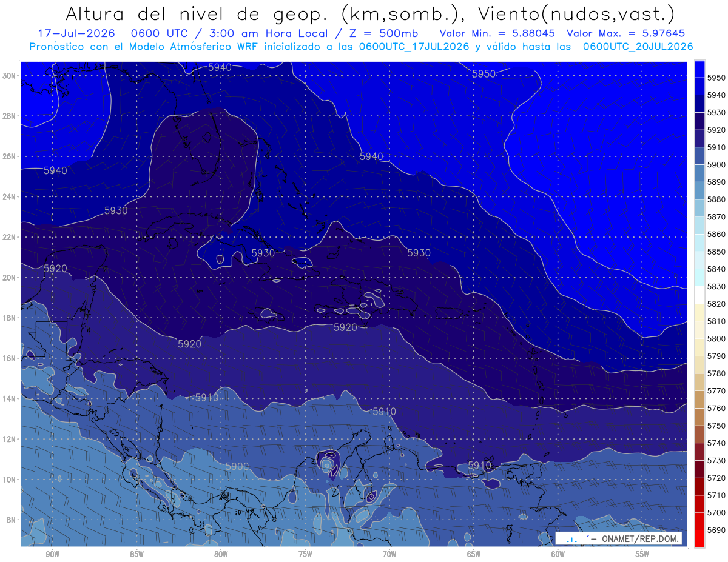Viewport: 728px width, 562px height.
Task: Pick legend swatch between 5850 and 5860
Action: click(x=699, y=243)
